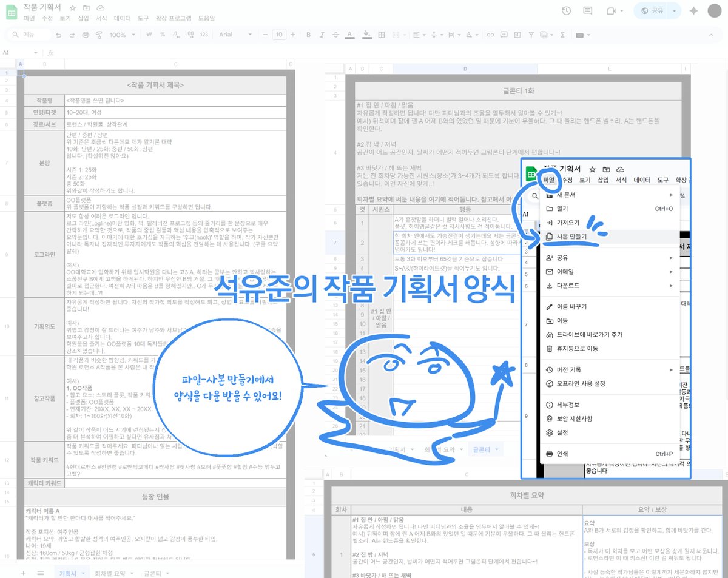The image size is (728, 578).
Task: Open the Arial font dropdown
Action: tap(234, 35)
